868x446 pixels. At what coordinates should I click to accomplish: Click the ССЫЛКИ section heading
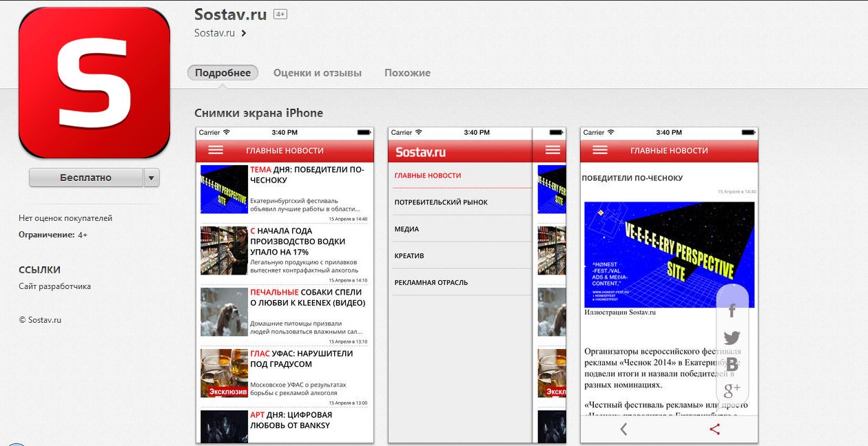point(39,270)
